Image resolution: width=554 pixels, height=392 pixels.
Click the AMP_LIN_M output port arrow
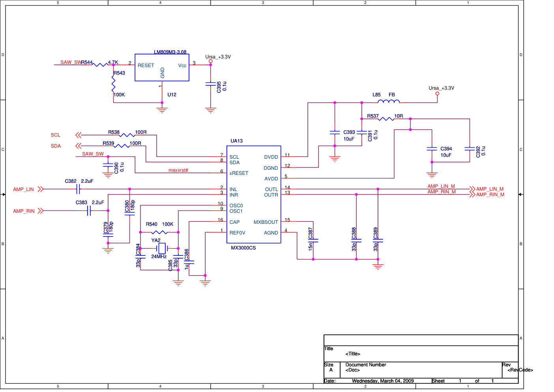click(472, 189)
